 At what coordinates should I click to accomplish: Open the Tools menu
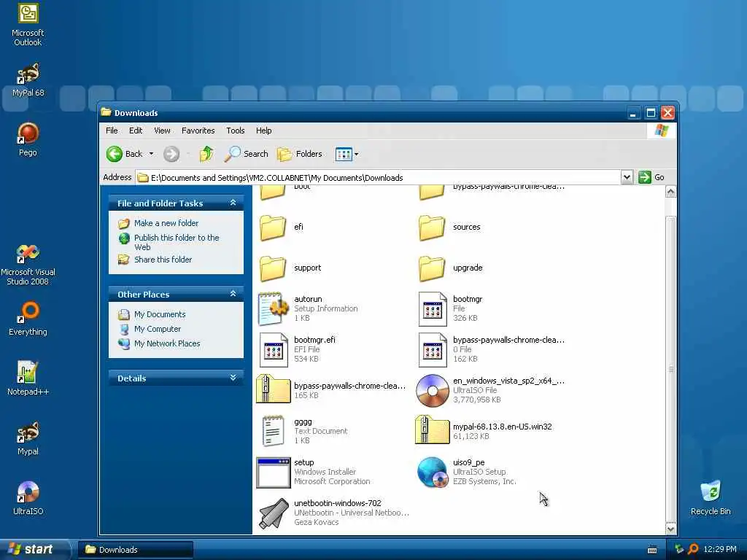[236, 131]
